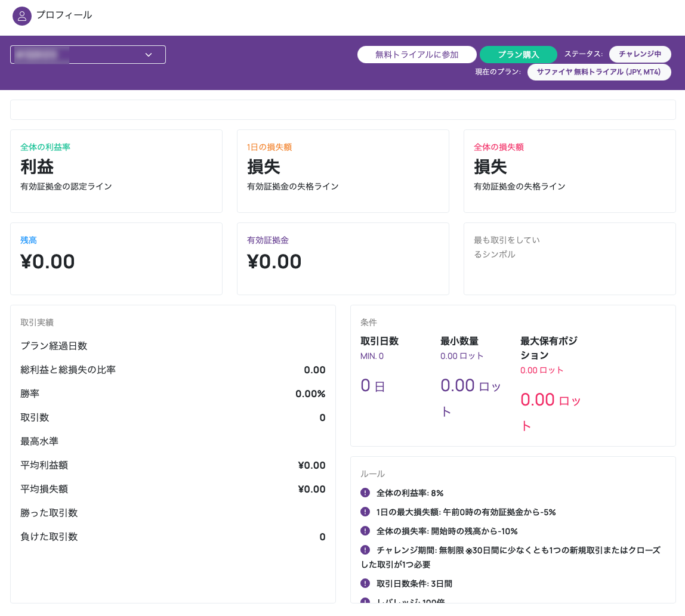Click 無料トライアルに参加 button

tap(416, 55)
